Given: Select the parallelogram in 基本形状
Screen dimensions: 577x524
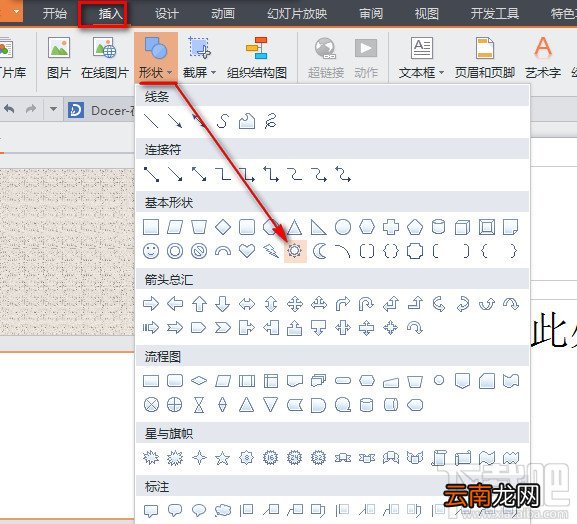Looking at the screenshot, I should click(x=175, y=227).
